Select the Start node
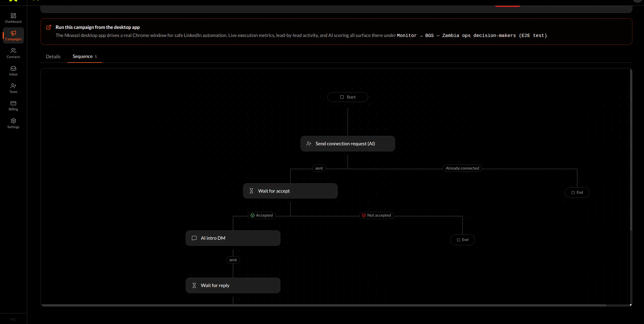 tap(347, 97)
